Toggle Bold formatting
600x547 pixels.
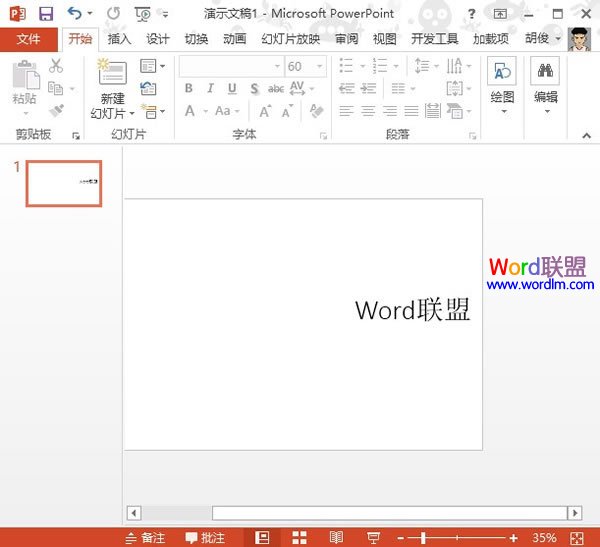(x=189, y=88)
